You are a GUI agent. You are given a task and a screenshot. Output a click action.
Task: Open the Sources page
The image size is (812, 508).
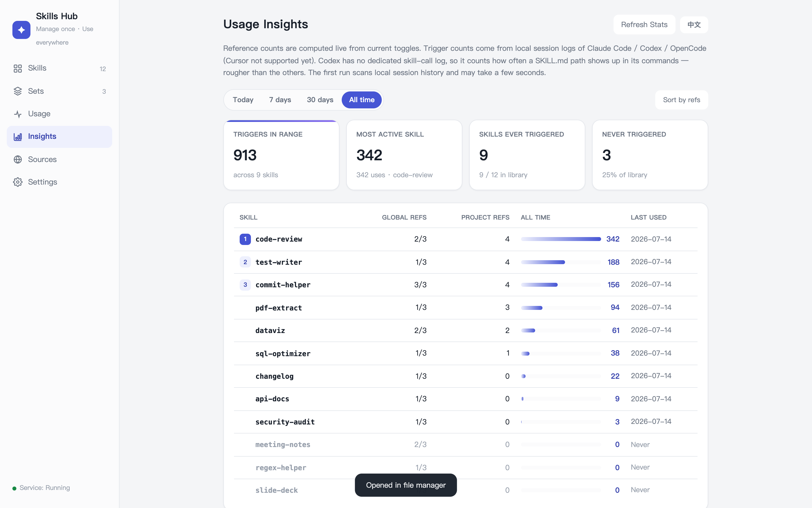click(59, 159)
